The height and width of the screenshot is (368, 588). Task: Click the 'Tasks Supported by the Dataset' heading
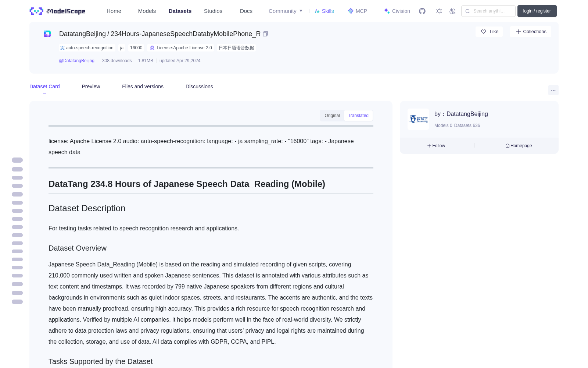coord(100,361)
